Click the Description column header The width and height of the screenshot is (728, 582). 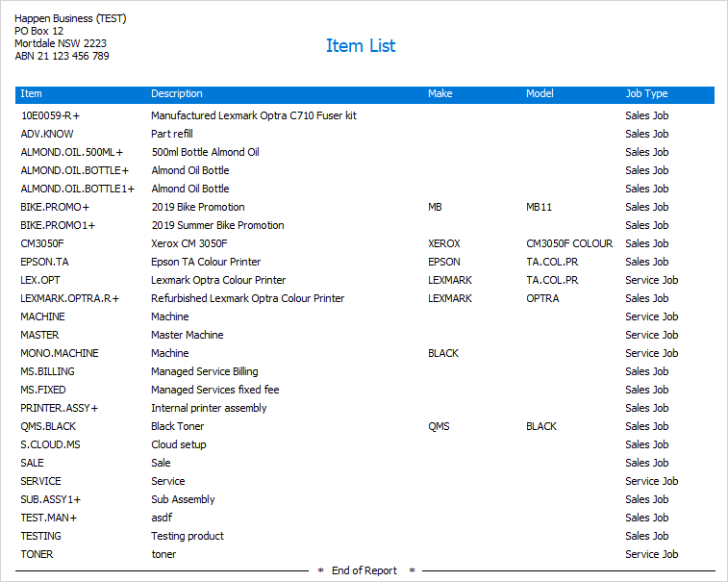[x=177, y=94]
